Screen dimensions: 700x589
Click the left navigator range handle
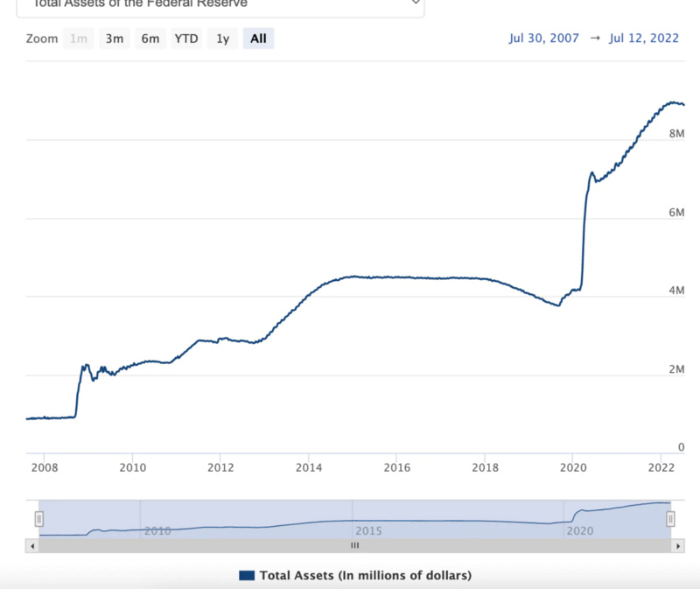coord(38,519)
